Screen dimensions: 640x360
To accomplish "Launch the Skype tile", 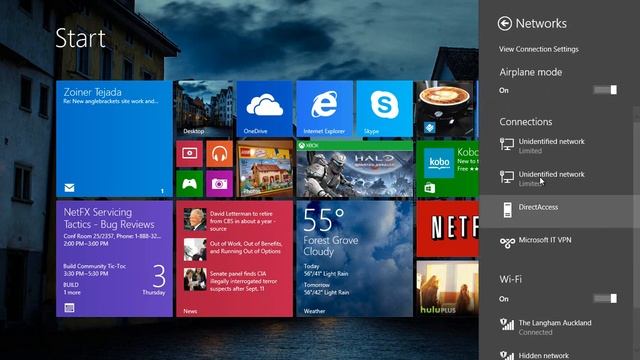I will click(384, 109).
